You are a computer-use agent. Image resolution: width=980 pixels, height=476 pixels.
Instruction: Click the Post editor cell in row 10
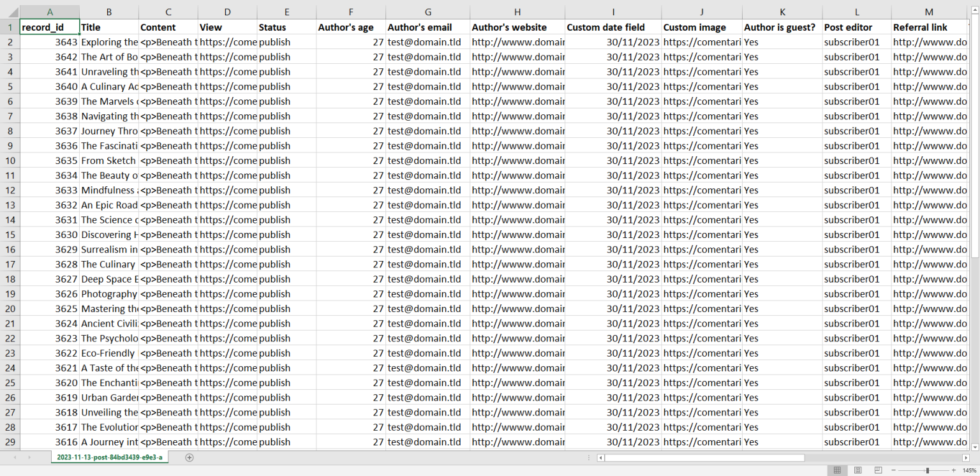pyautogui.click(x=857, y=161)
